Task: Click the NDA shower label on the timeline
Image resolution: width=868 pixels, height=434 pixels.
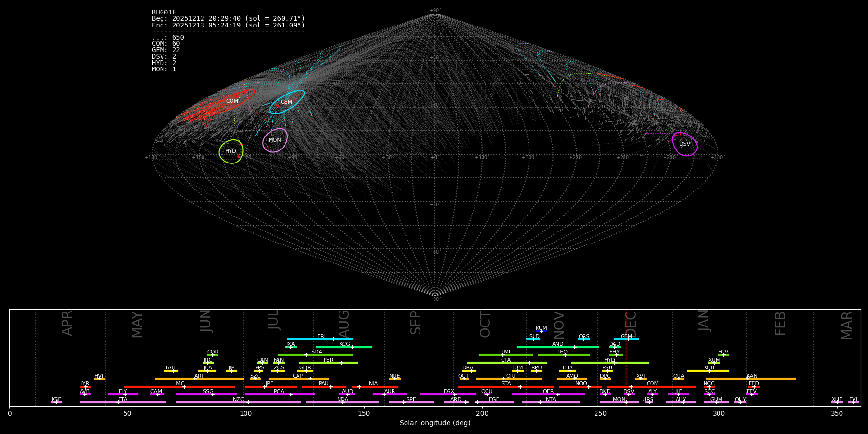Action: 343,400
